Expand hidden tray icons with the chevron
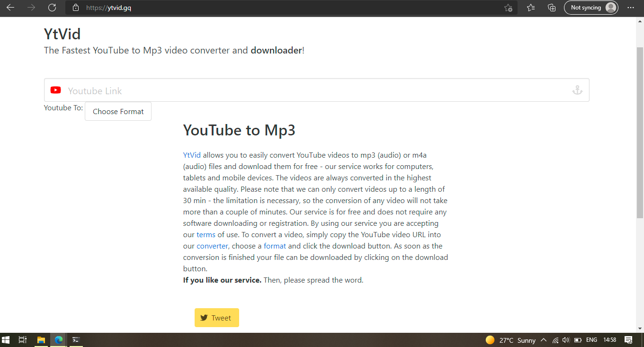Image resolution: width=644 pixels, height=347 pixels. tap(544, 340)
